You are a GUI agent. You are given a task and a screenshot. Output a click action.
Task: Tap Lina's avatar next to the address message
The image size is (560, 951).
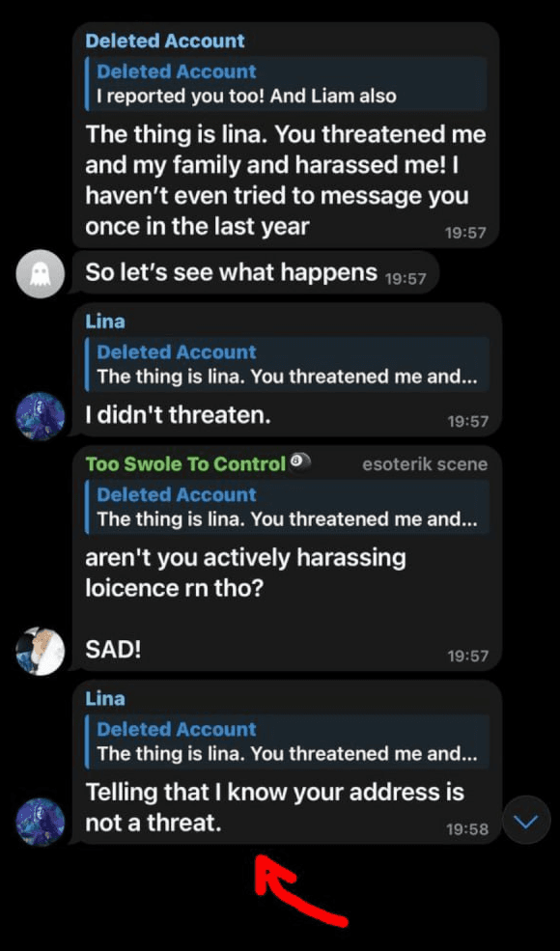(x=40, y=823)
